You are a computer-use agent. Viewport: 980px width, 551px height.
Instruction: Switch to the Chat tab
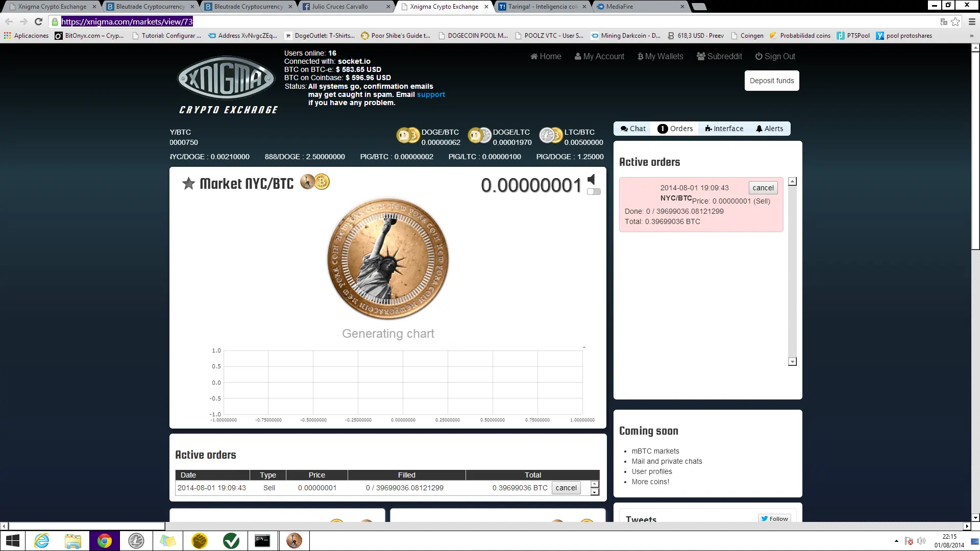[632, 129]
